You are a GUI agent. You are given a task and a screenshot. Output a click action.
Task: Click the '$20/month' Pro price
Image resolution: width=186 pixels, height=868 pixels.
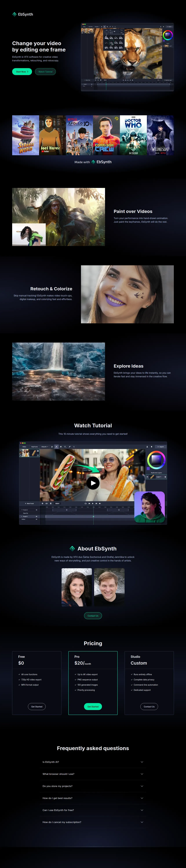tap(83, 663)
